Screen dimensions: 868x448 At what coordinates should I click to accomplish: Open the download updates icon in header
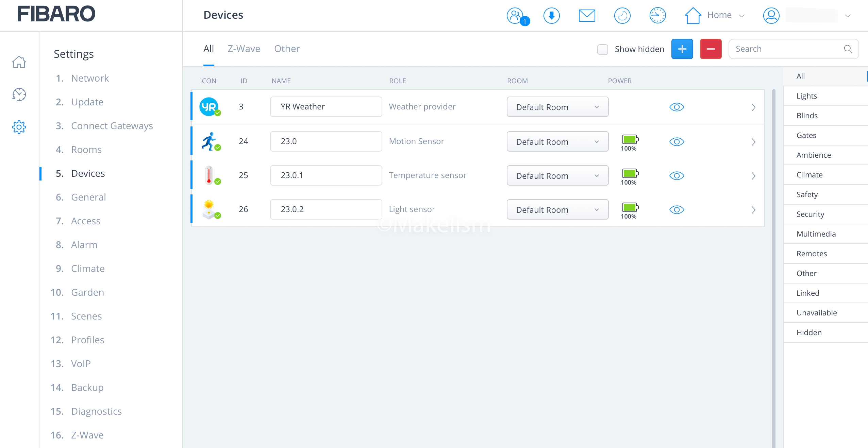(x=551, y=16)
